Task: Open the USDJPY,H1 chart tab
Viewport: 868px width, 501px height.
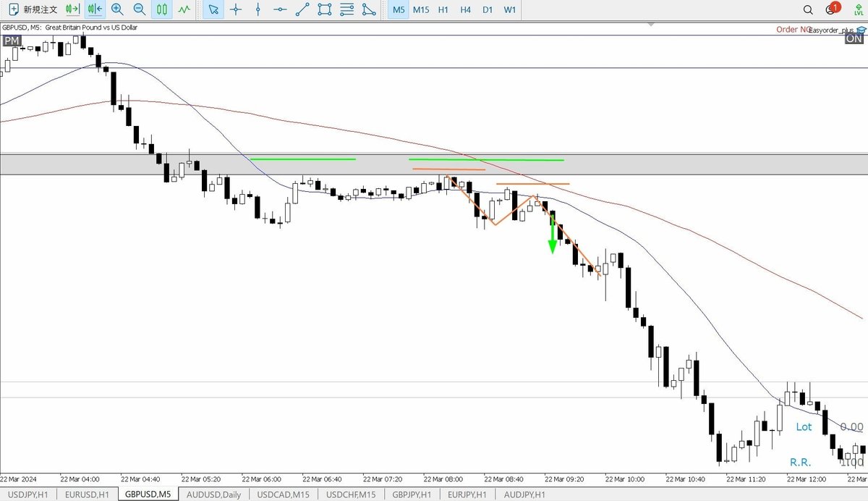Action: [x=29, y=494]
